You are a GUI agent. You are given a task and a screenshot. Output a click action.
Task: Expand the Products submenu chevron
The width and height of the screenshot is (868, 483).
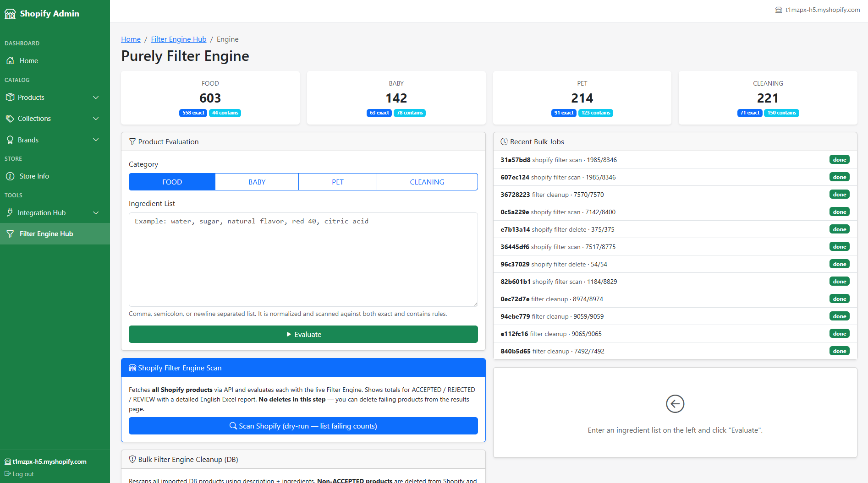pos(96,98)
